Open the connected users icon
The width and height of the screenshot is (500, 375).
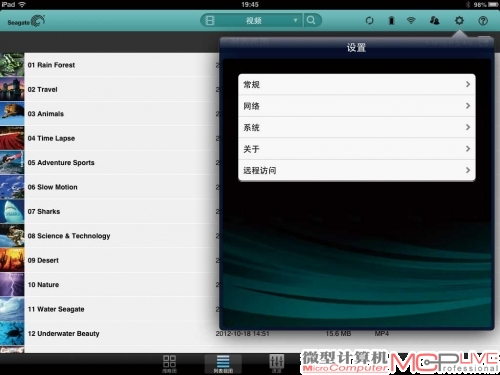[x=434, y=21]
